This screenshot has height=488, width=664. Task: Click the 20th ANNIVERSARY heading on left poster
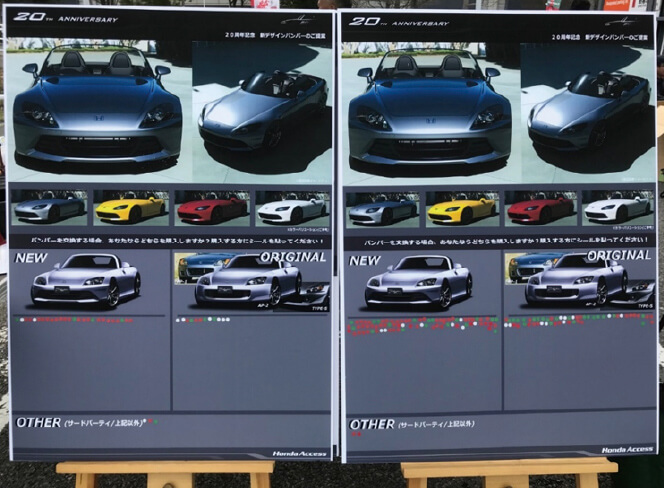click(65, 18)
